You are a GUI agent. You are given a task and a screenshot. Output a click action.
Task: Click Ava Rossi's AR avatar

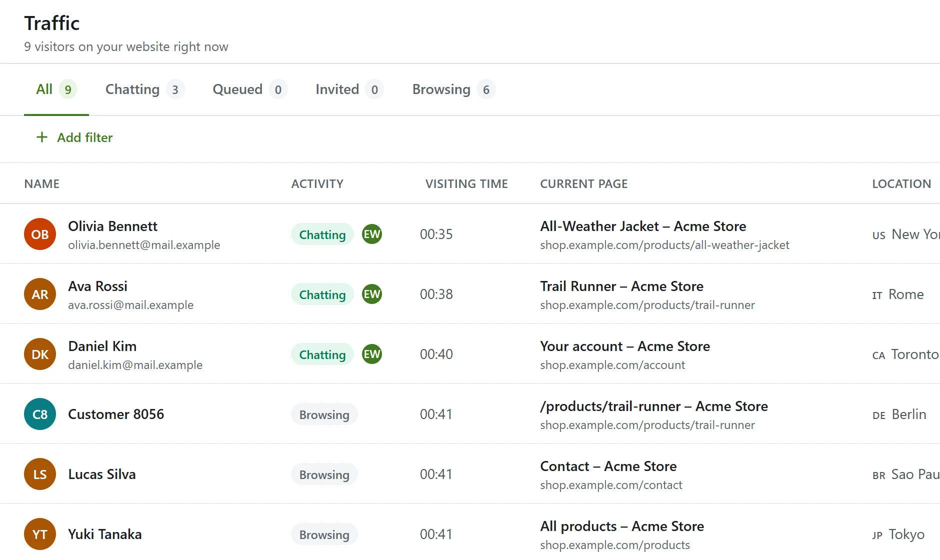click(40, 294)
